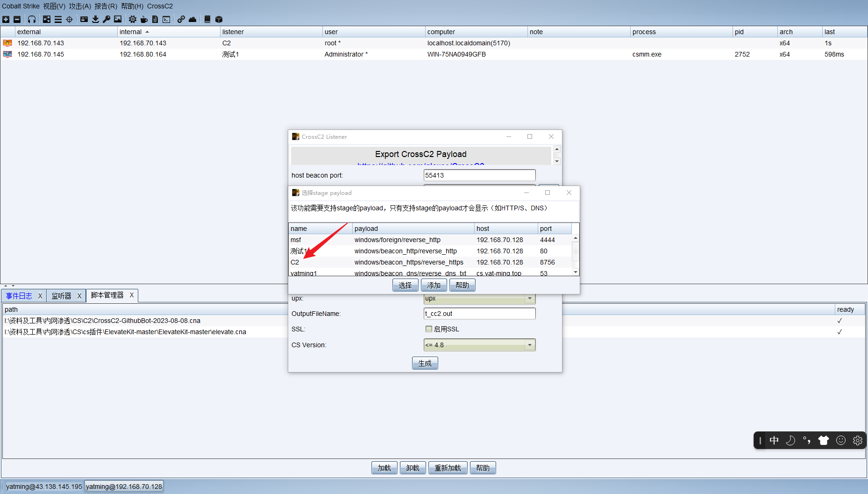Select the msf listener row
Image resolution: width=868 pixels, height=494 pixels.
click(x=430, y=240)
